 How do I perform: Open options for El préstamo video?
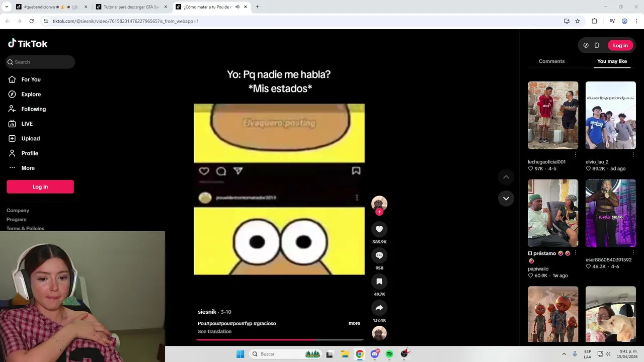pyautogui.click(x=576, y=253)
